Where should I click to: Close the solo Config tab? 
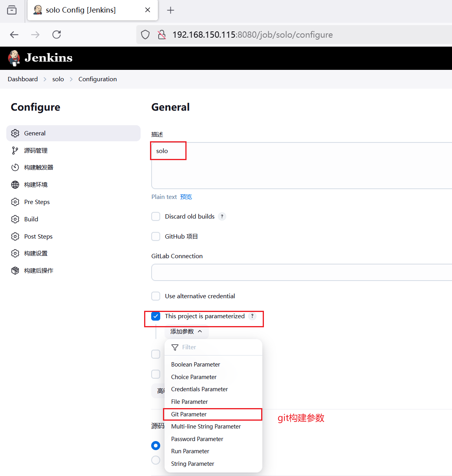click(148, 10)
